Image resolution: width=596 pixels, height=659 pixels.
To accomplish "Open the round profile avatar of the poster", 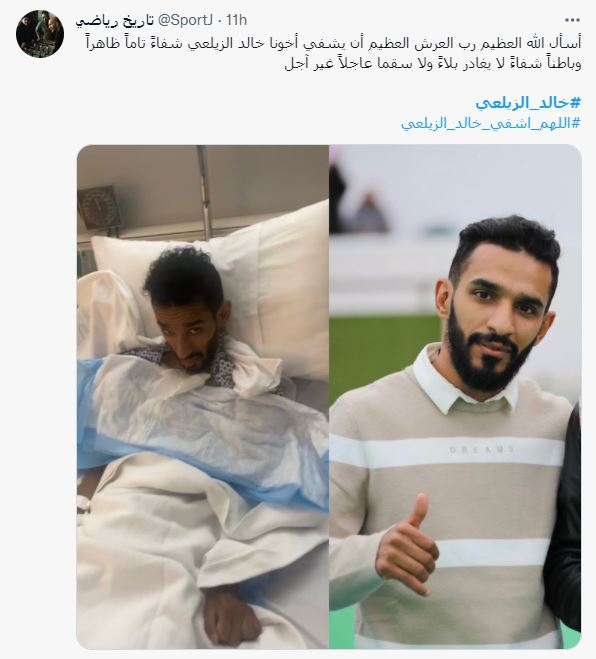I will (x=40, y=34).
